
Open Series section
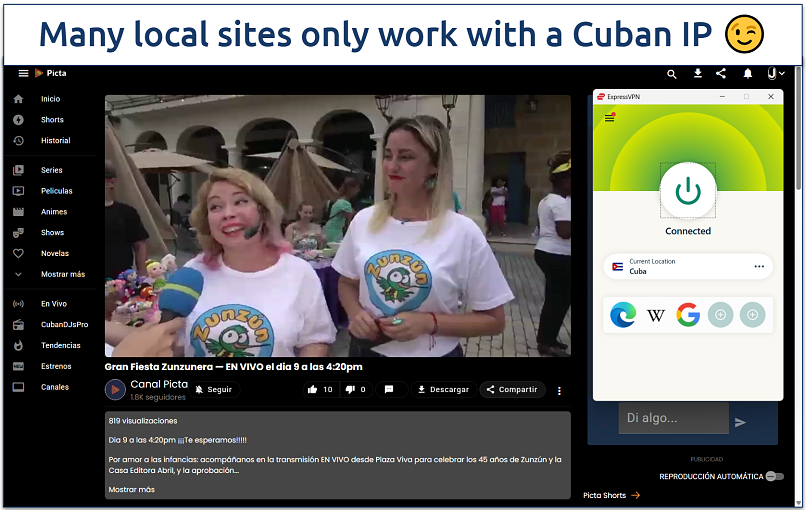point(51,170)
